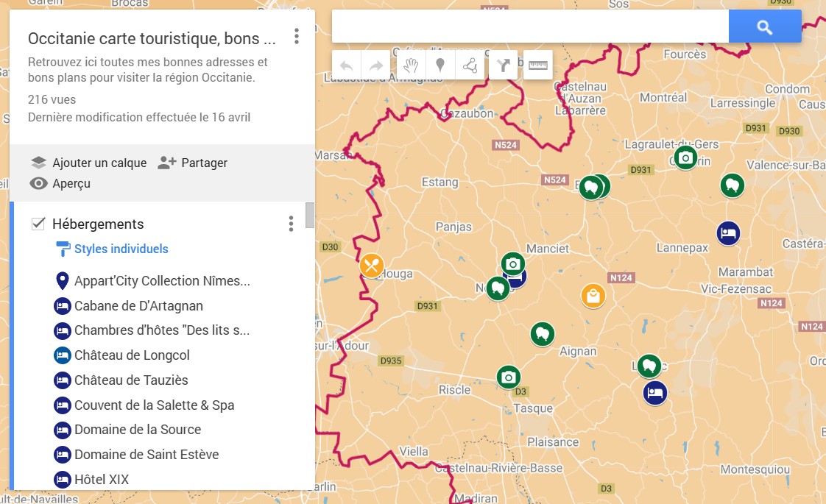
Task: Click orange shopping bag marker on map
Action: pos(593,296)
